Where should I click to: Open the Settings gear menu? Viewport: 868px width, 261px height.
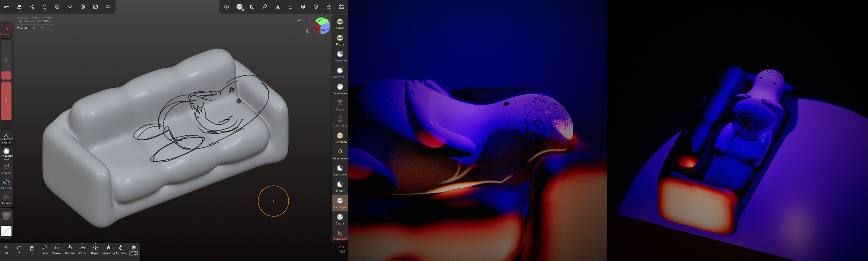click(316, 7)
